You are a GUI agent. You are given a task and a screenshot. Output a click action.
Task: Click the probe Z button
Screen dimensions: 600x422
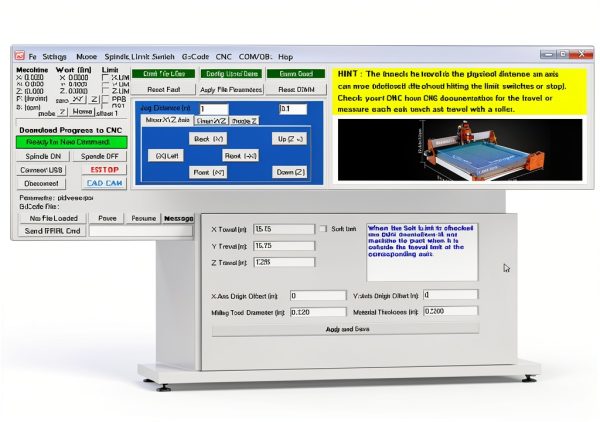(62, 112)
